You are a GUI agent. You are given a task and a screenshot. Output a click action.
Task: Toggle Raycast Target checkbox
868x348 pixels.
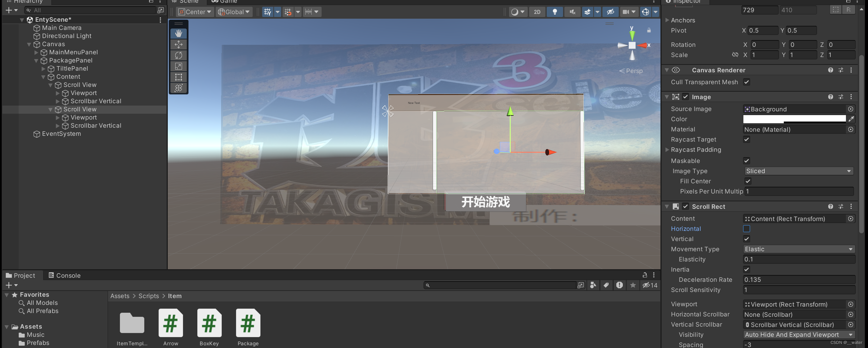tap(746, 139)
